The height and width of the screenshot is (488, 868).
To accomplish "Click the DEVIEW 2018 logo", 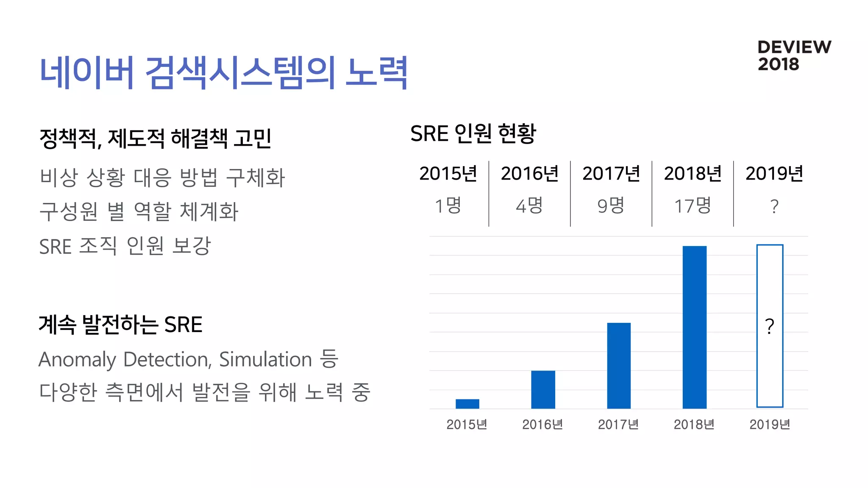I will click(x=794, y=55).
